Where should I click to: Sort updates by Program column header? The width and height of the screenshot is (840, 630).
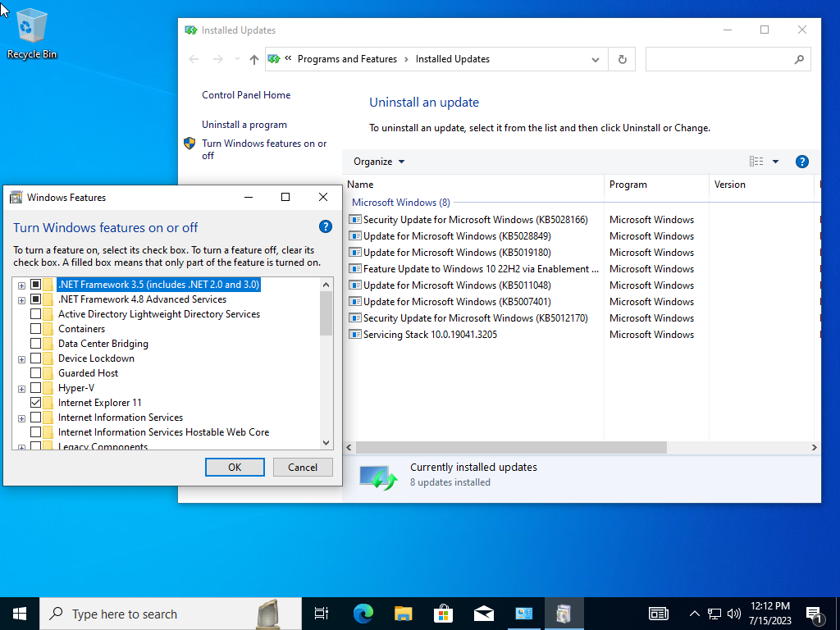(x=656, y=185)
